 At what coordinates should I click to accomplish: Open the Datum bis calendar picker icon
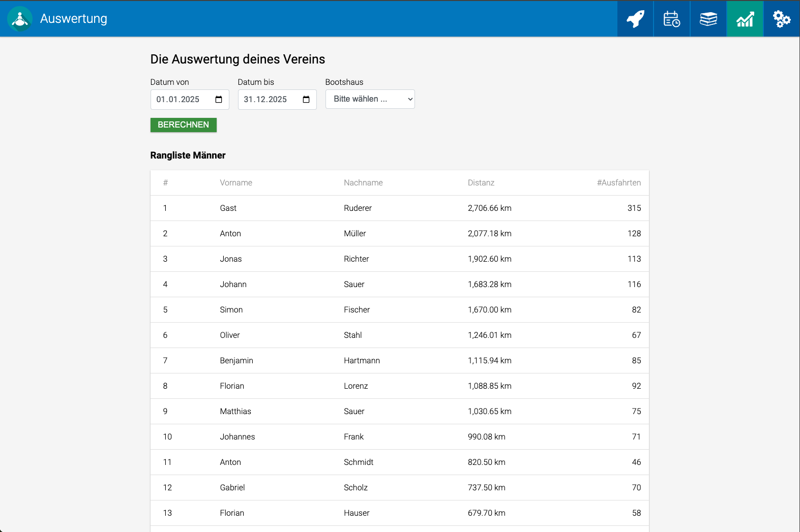306,100
